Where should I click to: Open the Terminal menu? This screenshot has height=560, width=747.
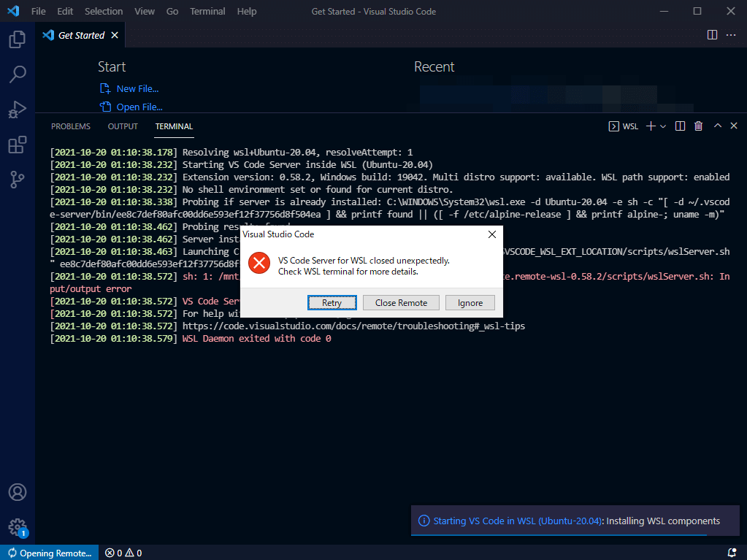click(x=207, y=11)
